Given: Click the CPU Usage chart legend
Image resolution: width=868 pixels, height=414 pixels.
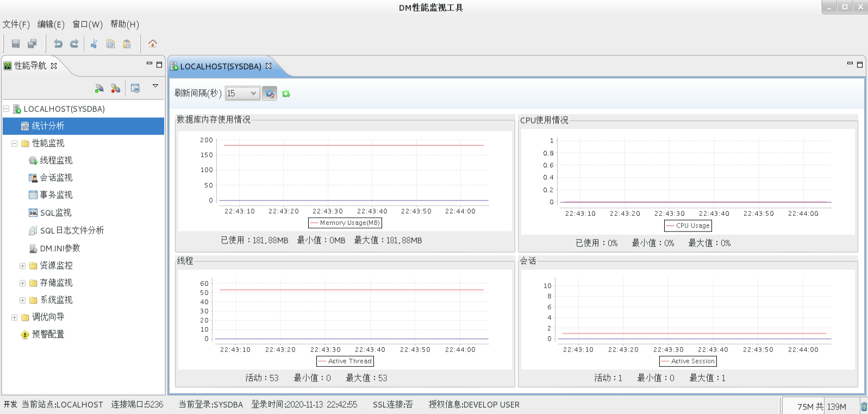Looking at the screenshot, I should coord(688,225).
